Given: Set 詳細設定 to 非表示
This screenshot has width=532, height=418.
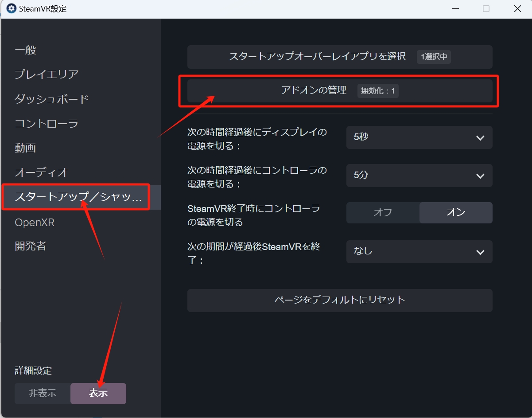Looking at the screenshot, I should tap(43, 393).
